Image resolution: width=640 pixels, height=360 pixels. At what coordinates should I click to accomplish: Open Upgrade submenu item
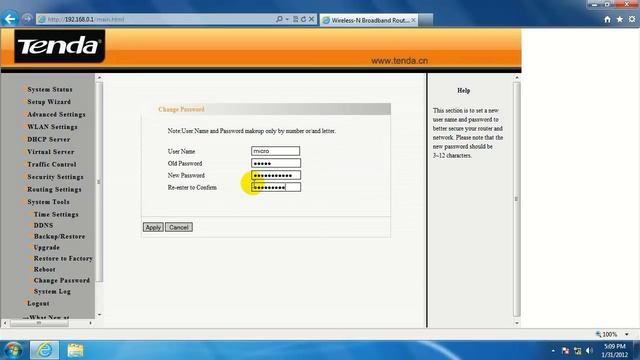tap(47, 247)
